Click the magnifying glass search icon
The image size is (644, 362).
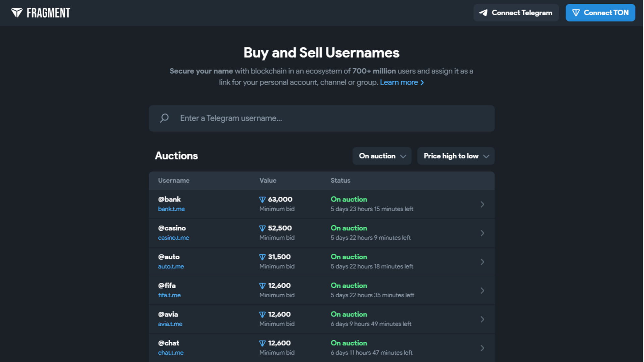tap(164, 118)
